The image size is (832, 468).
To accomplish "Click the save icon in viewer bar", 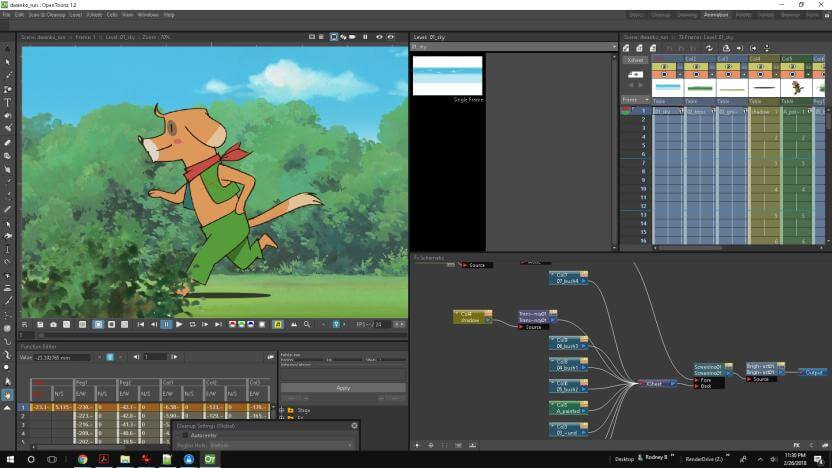I will click(40, 324).
